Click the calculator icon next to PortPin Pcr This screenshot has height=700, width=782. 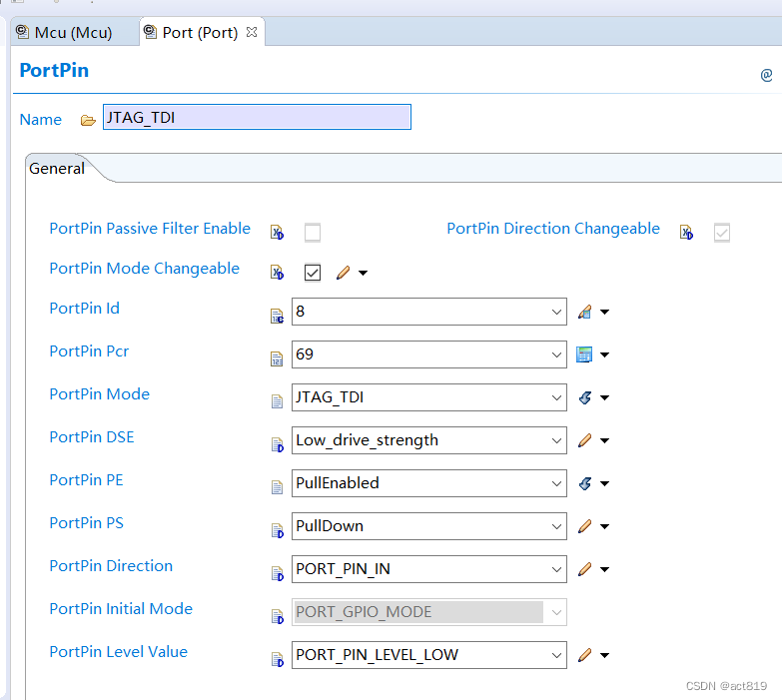585,354
